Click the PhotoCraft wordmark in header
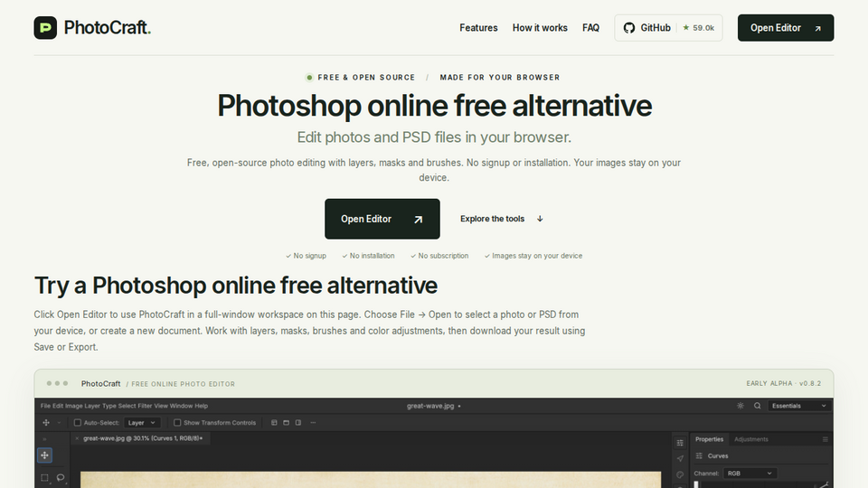The width and height of the screenshot is (868, 488). coord(108,28)
